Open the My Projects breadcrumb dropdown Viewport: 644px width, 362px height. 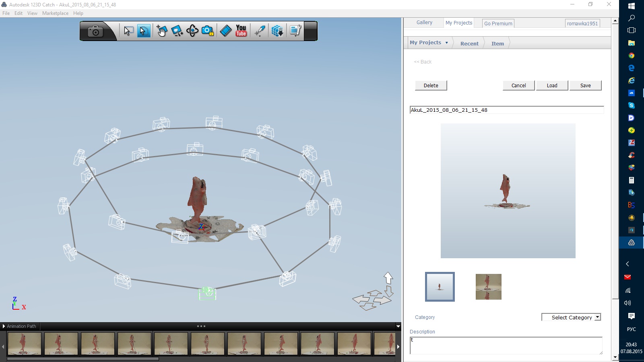pyautogui.click(x=446, y=42)
